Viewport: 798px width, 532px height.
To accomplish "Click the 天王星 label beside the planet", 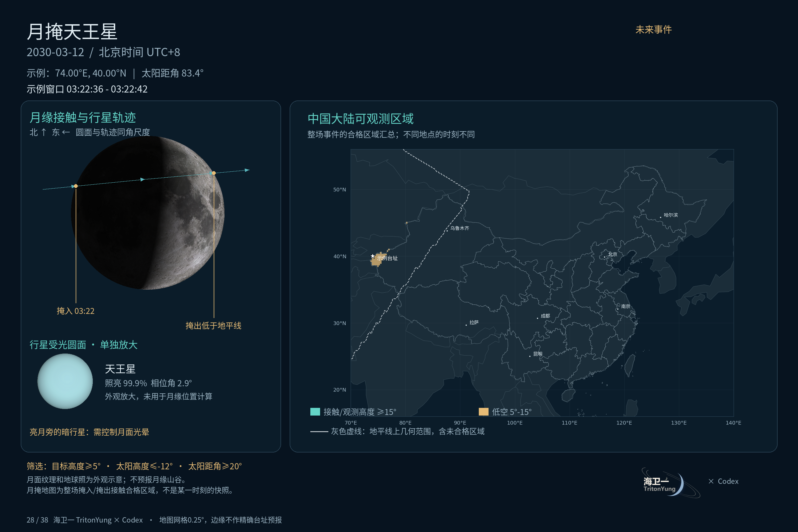I will (x=120, y=369).
